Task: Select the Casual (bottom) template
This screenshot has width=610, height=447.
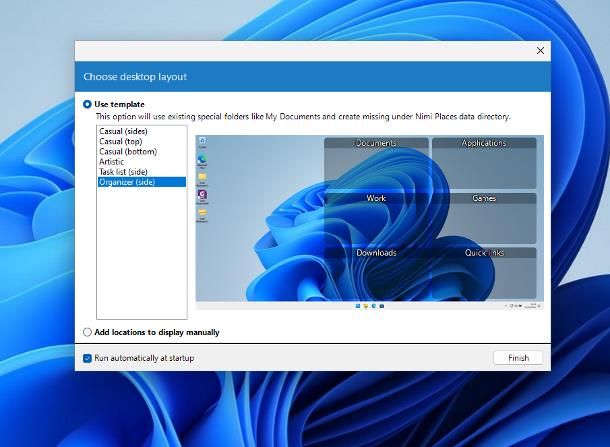Action: pos(142,151)
